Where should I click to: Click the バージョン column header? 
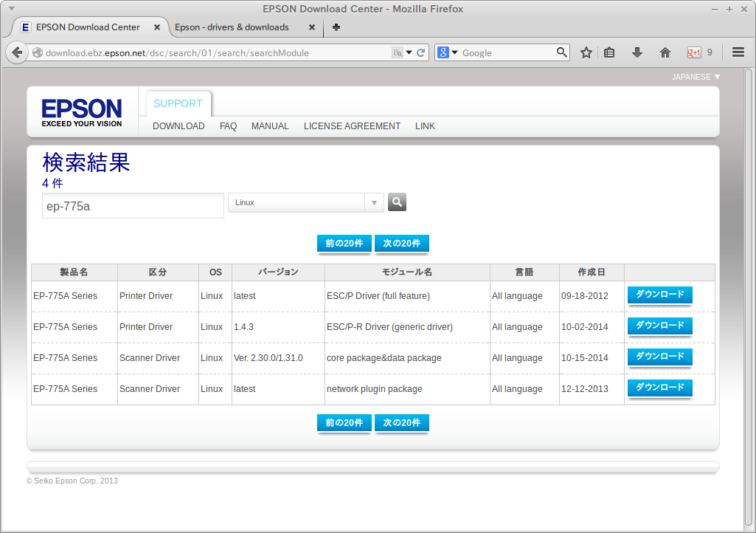278,272
